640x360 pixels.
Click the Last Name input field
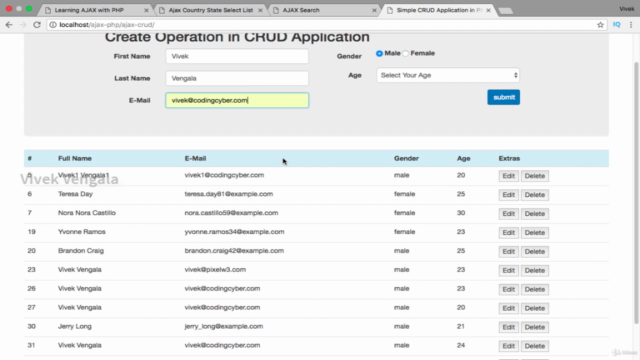pyautogui.click(x=237, y=78)
